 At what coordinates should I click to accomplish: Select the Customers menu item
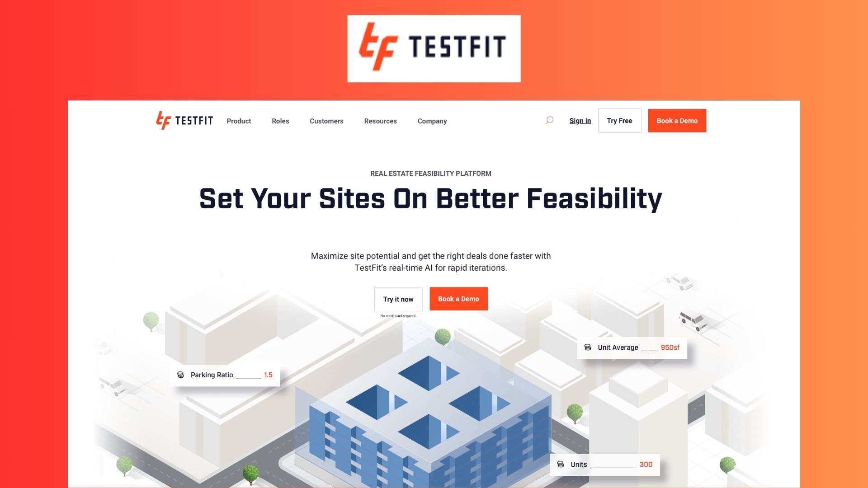click(x=327, y=121)
